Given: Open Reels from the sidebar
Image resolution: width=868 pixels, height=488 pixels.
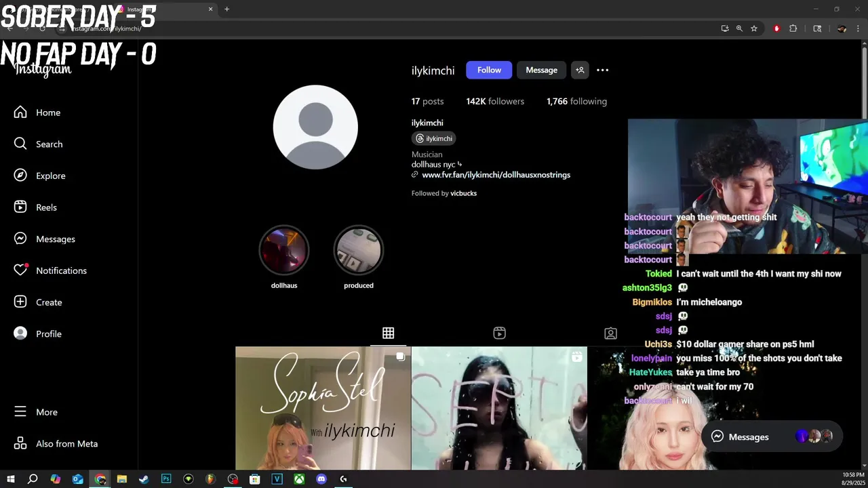Looking at the screenshot, I should [x=36, y=207].
